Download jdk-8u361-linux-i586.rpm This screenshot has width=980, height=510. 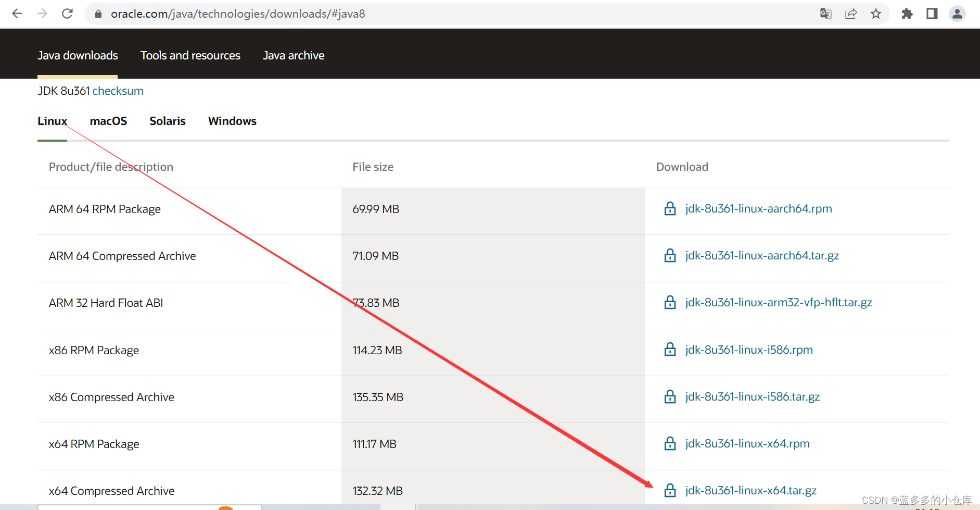(x=749, y=350)
